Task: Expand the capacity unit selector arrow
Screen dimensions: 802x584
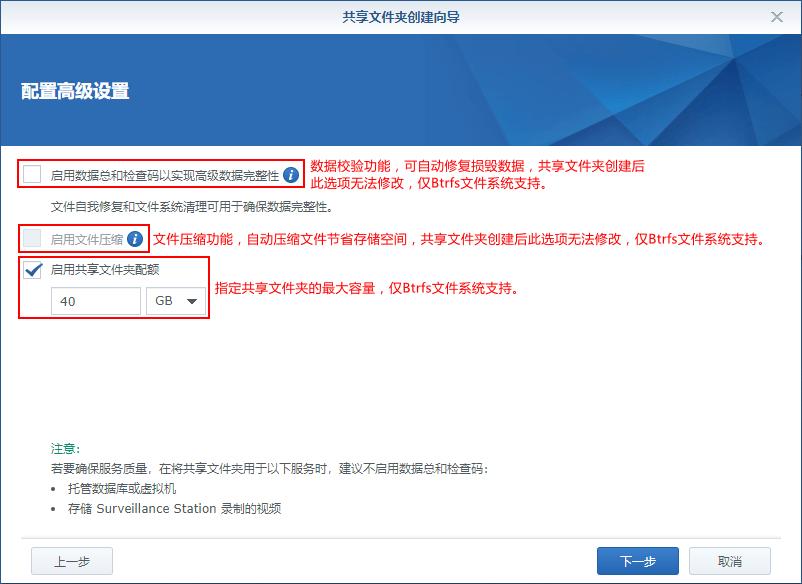Action: pos(193,300)
